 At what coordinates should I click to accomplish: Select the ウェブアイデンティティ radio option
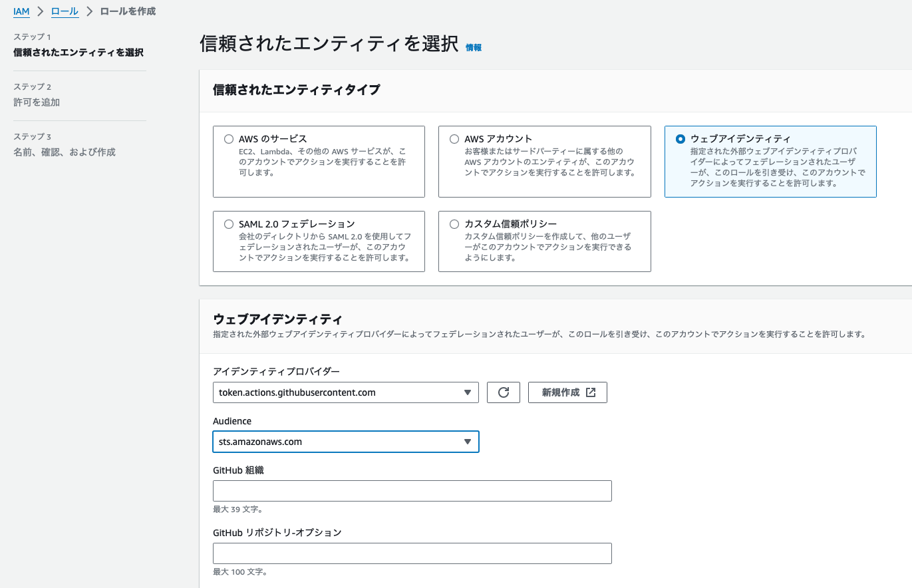coord(680,139)
